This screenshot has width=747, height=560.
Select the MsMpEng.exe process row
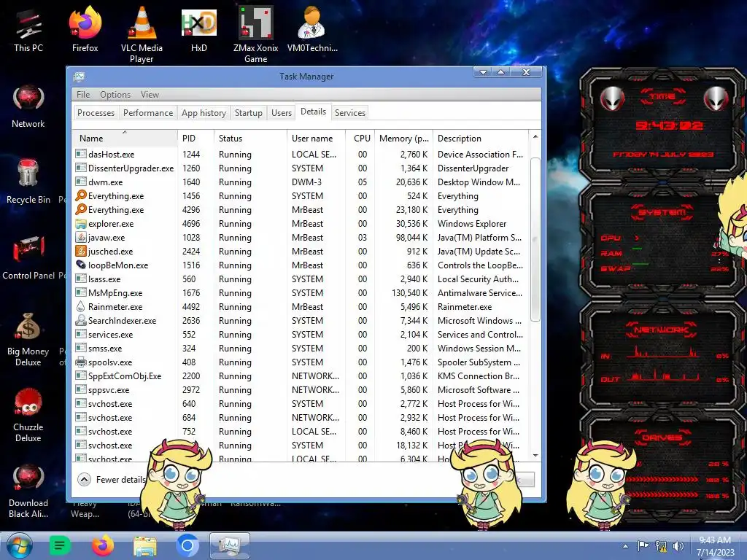tap(301, 293)
